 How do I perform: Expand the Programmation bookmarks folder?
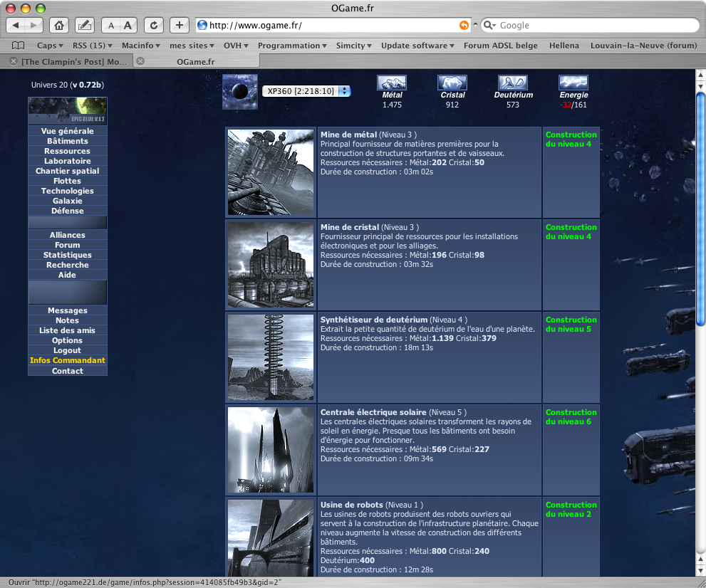tap(292, 46)
